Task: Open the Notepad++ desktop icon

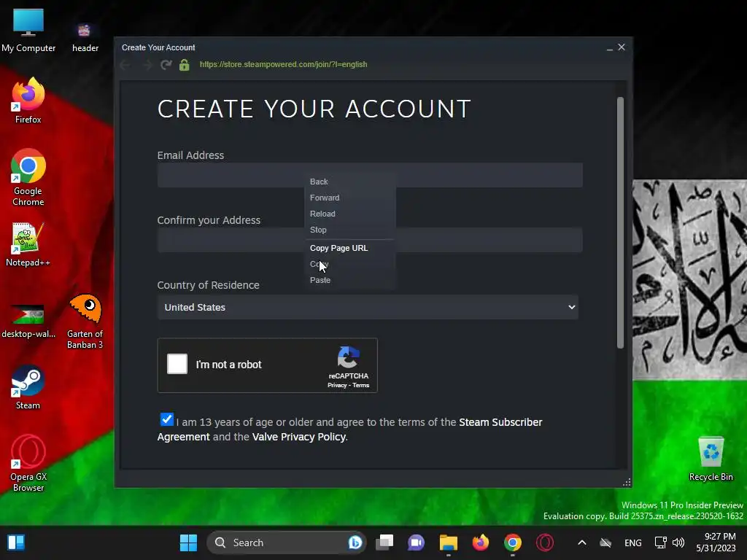Action: tap(28, 244)
